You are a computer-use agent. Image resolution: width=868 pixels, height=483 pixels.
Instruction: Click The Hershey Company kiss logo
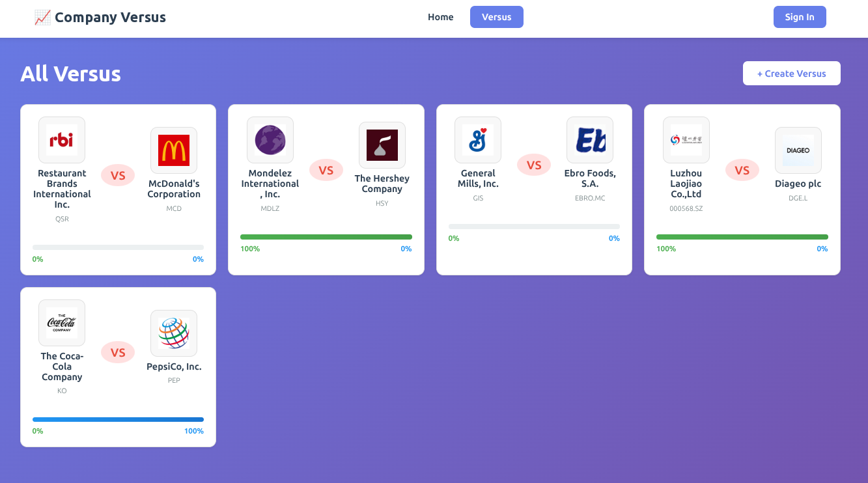[x=382, y=145]
